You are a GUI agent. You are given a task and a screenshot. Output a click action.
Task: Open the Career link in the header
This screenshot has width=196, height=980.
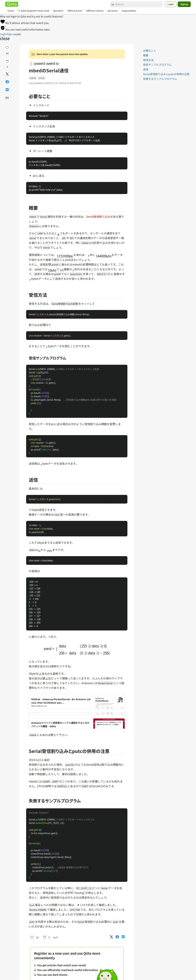(x=113, y=11)
